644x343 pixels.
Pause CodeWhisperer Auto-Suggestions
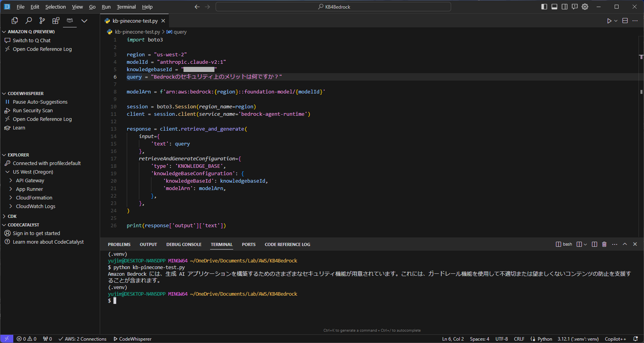coord(40,102)
